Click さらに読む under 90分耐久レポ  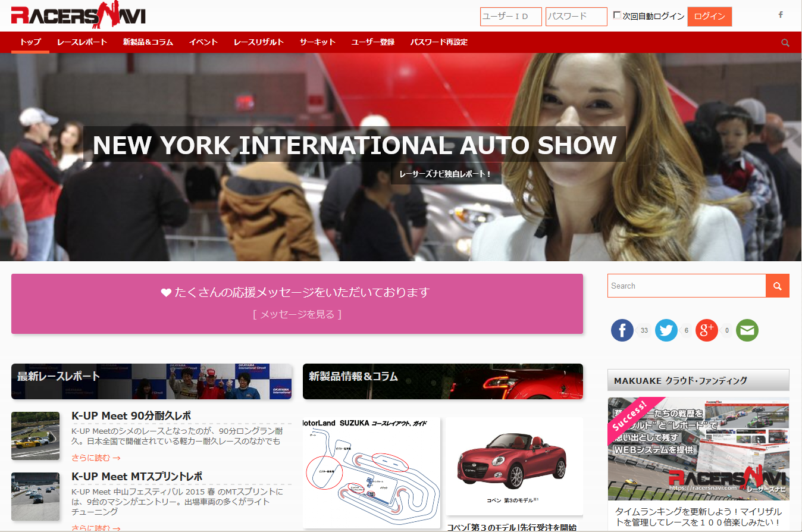(96, 458)
